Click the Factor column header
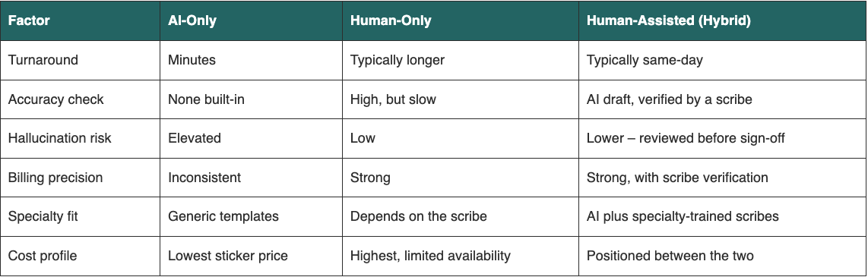The image size is (868, 277). click(29, 20)
